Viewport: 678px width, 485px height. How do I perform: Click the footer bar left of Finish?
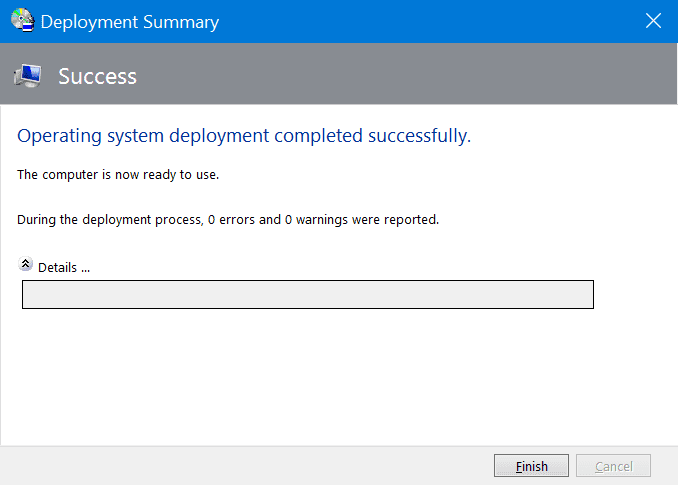pos(250,466)
